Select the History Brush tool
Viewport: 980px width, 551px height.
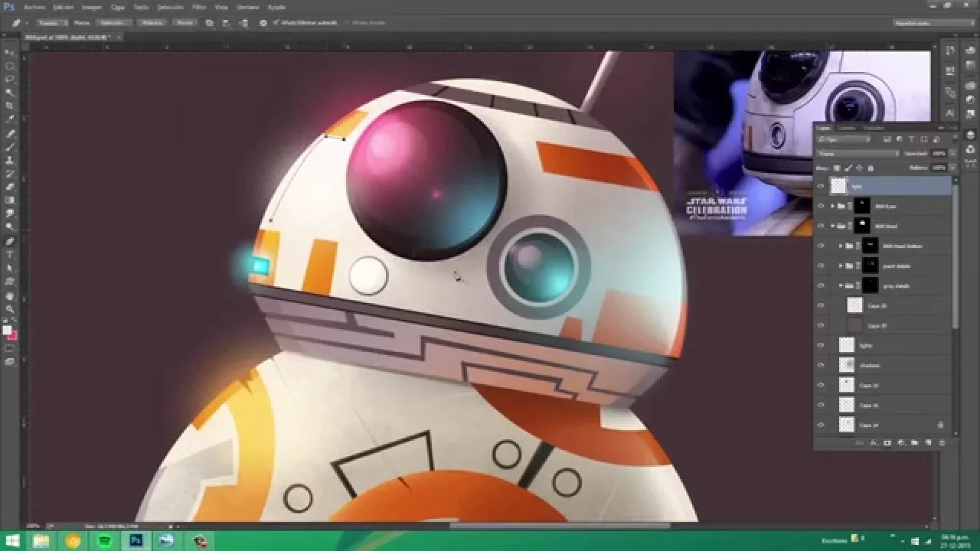pyautogui.click(x=10, y=174)
